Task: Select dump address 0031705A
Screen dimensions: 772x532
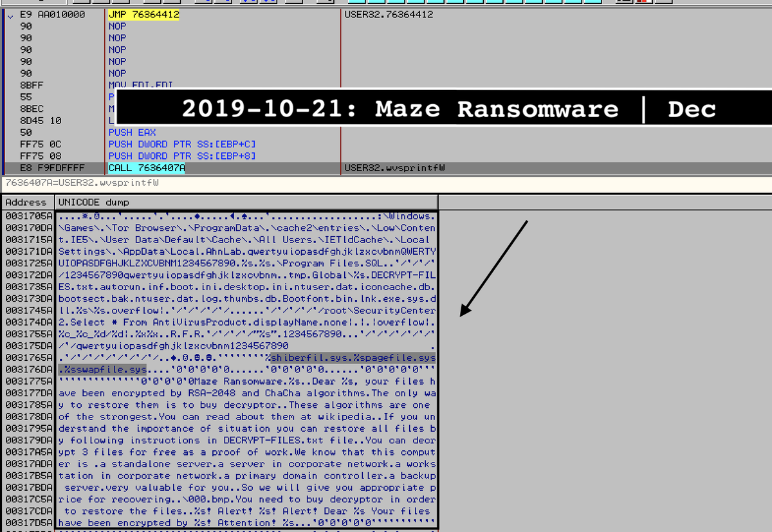Action: point(27,217)
